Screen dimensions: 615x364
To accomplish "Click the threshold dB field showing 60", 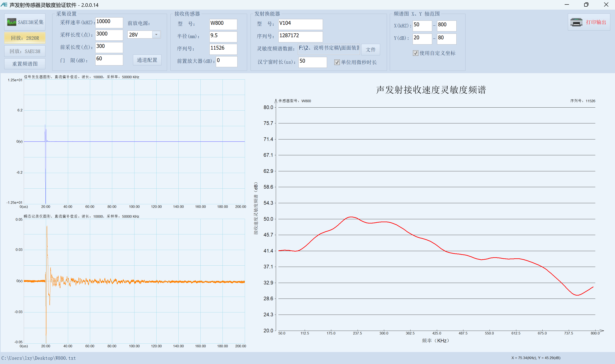I will pos(109,60).
